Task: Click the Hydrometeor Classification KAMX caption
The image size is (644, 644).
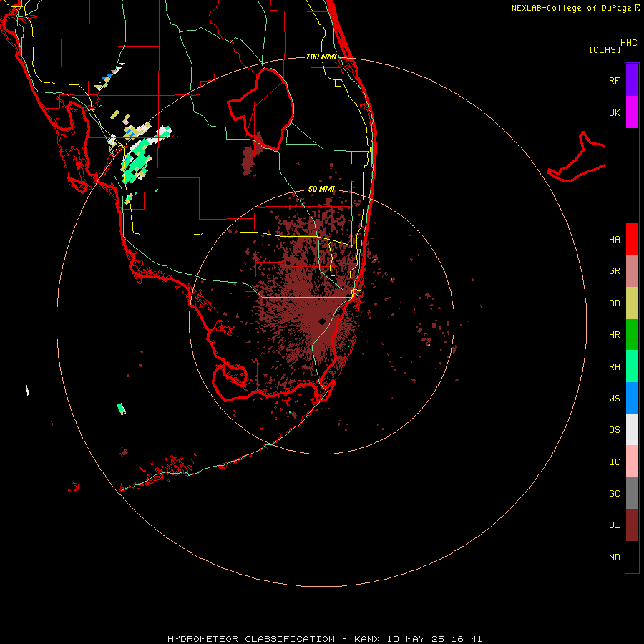Action: 324,639
